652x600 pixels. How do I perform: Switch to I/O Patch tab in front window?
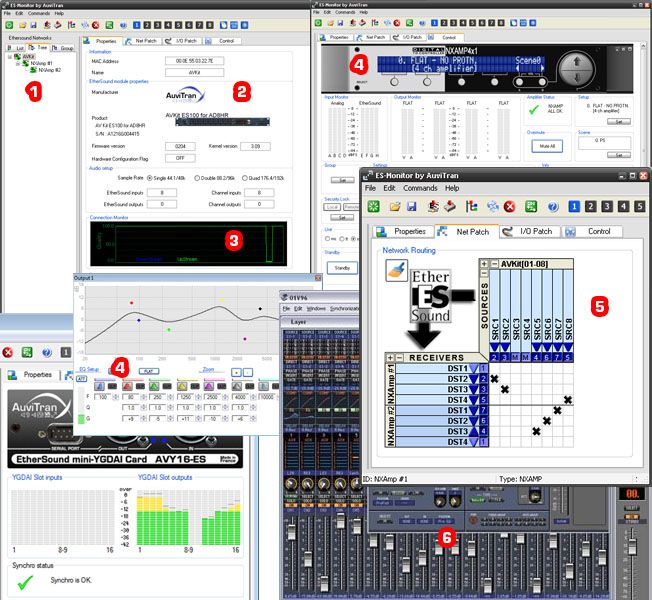pyautogui.click(x=530, y=232)
